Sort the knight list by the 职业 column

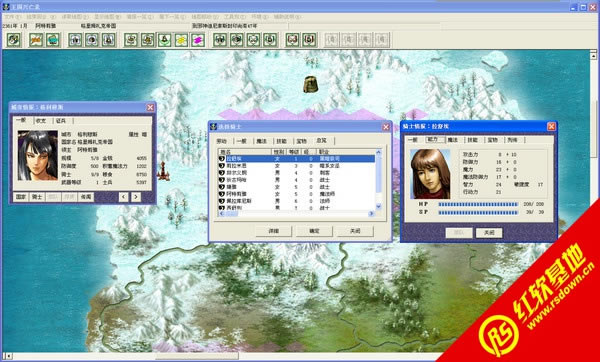pos(346,152)
